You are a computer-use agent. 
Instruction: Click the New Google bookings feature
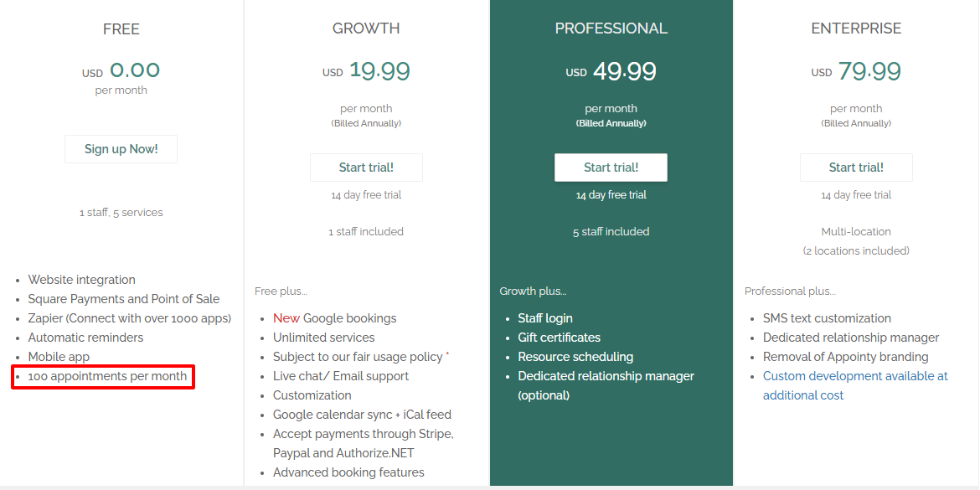[334, 317]
